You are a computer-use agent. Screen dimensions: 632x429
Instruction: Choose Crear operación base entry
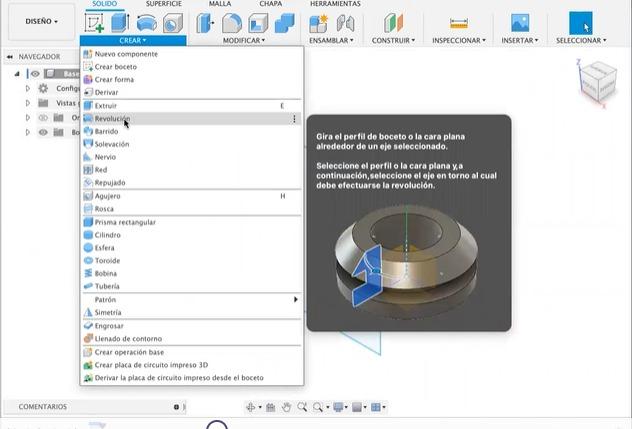pos(192,352)
